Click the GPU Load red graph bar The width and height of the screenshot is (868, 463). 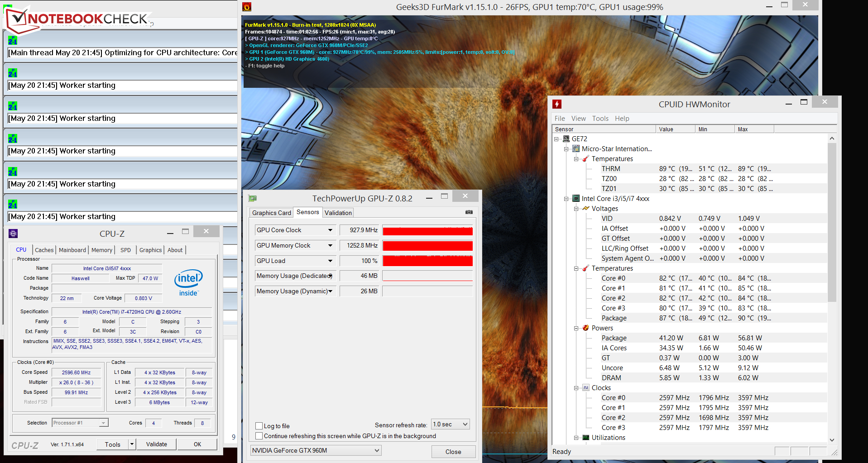(427, 261)
